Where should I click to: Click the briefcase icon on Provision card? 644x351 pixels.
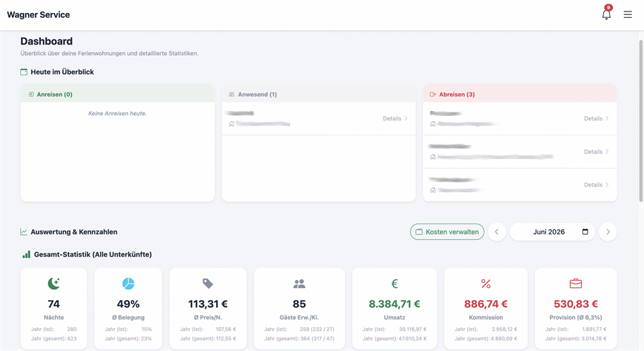point(575,284)
